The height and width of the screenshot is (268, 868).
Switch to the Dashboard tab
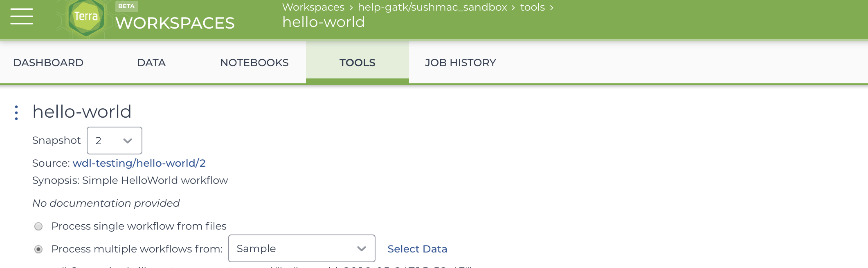[48, 63]
